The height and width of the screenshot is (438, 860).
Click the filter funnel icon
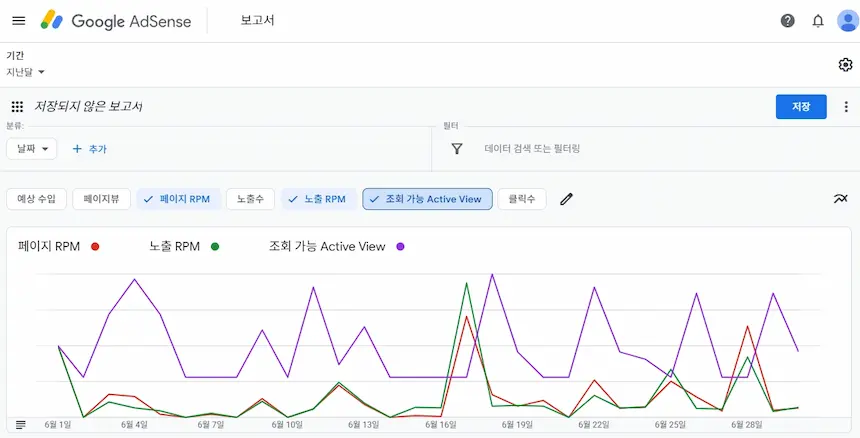(457, 149)
